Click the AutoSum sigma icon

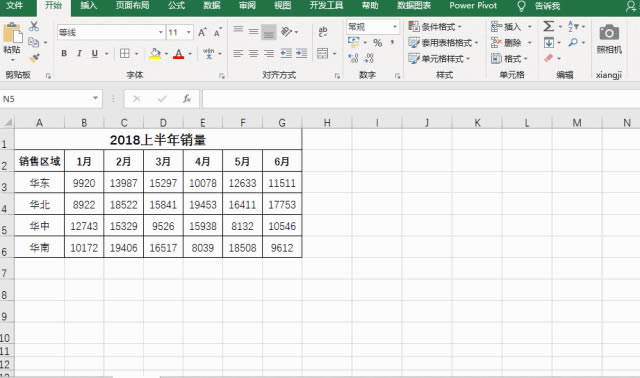(x=549, y=27)
